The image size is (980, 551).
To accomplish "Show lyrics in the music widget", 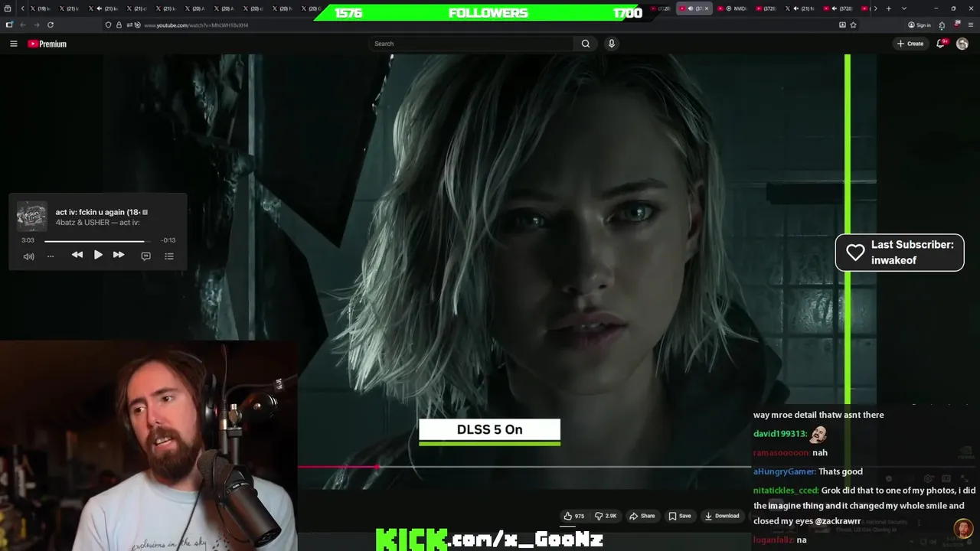I will (x=145, y=256).
